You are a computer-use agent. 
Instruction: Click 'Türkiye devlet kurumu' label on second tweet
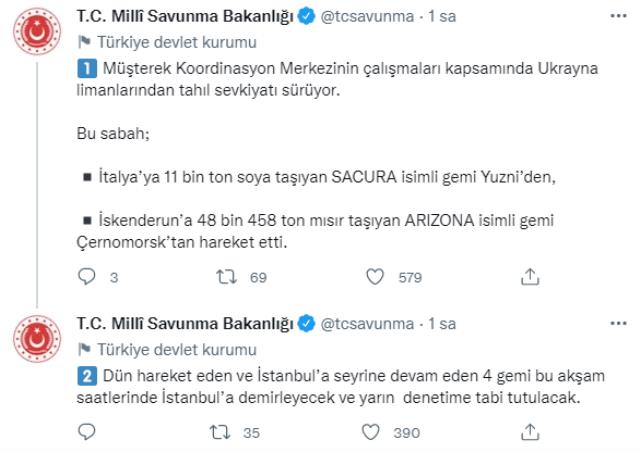point(176,350)
